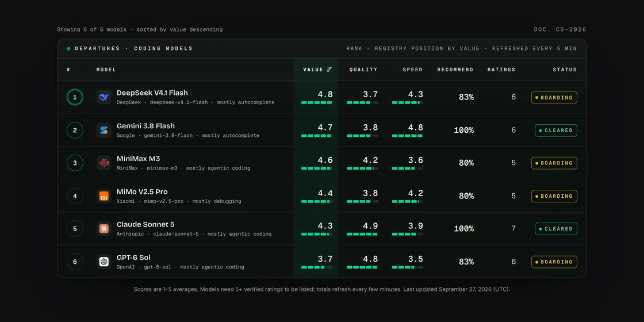
Task: Click the MiniMax M3 waveform logo
Action: tap(104, 163)
